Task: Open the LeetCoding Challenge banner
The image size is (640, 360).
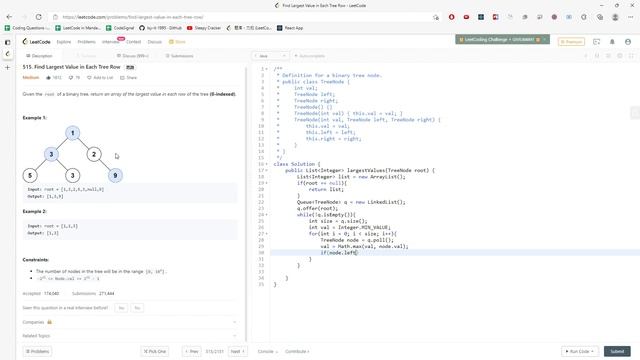Action: (x=502, y=40)
